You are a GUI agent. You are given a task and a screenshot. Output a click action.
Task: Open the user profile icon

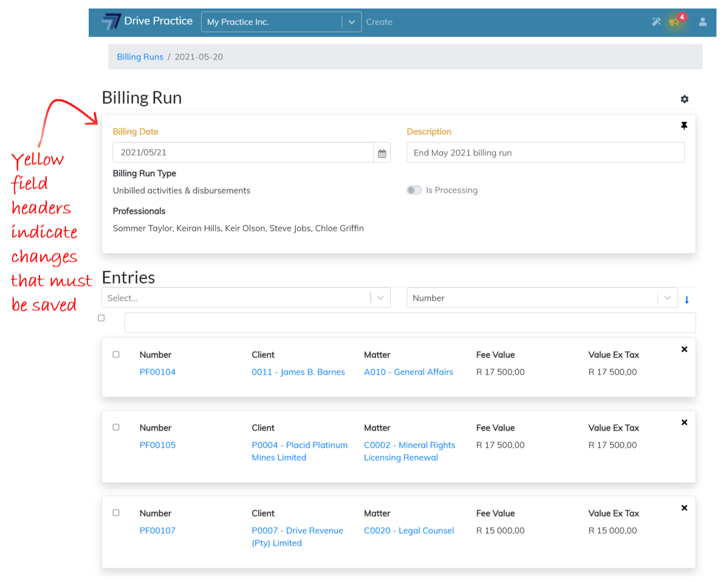click(x=702, y=22)
